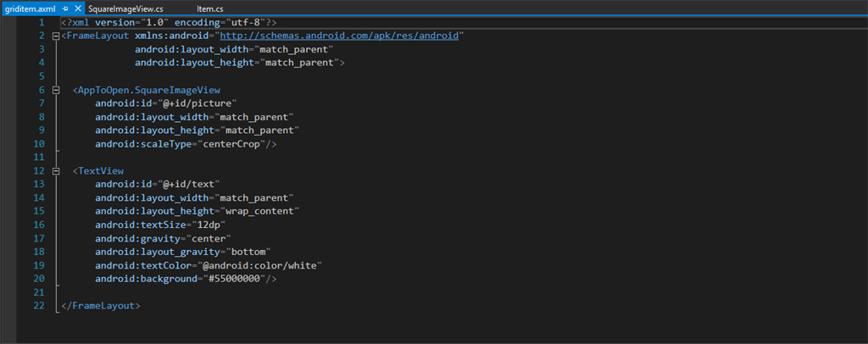Screen dimensions: 868x344
Task: Click line number 22 in the gutter
Action: point(38,305)
